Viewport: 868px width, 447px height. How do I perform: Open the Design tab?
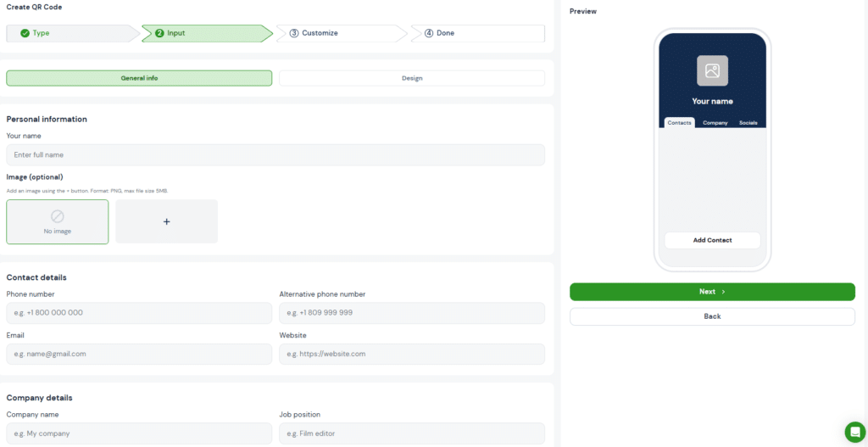tap(412, 78)
